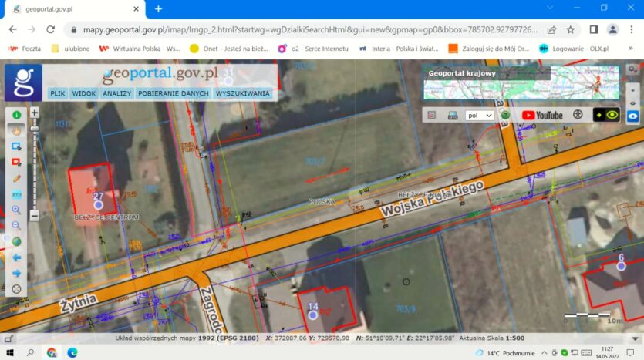Open the Poczta bookmark
This screenshot has width=644, height=360.
click(25, 49)
